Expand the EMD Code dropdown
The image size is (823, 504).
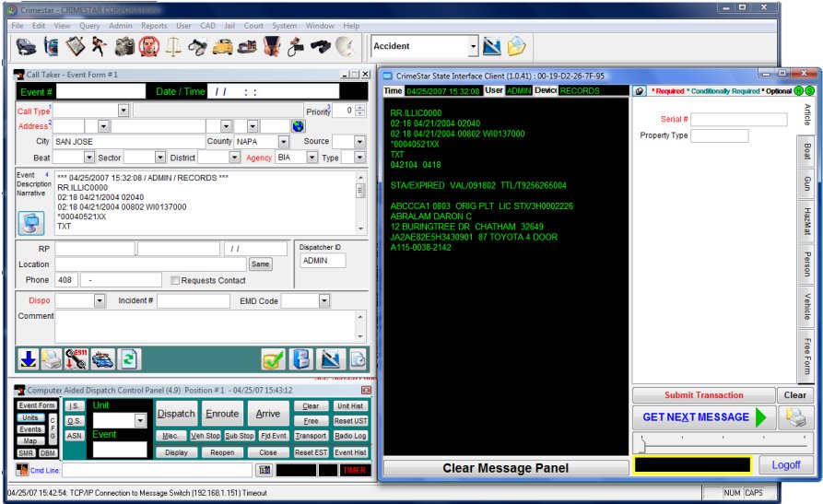[x=324, y=300]
